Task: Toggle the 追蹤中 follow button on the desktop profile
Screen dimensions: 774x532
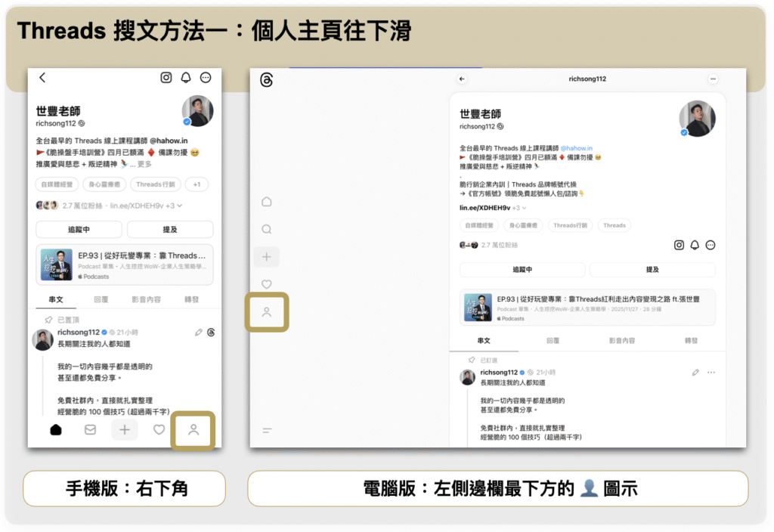Action: [x=522, y=270]
